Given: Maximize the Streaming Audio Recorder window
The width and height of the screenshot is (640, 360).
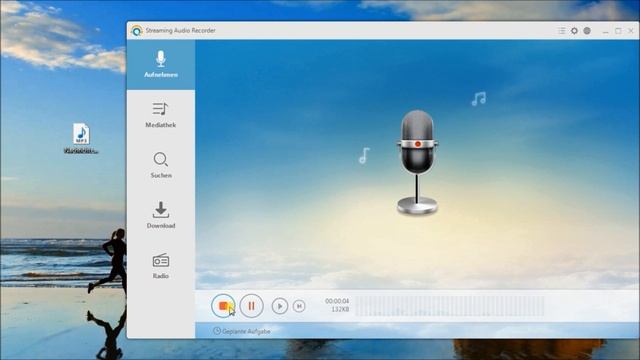Looking at the screenshot, I should pos(618,31).
